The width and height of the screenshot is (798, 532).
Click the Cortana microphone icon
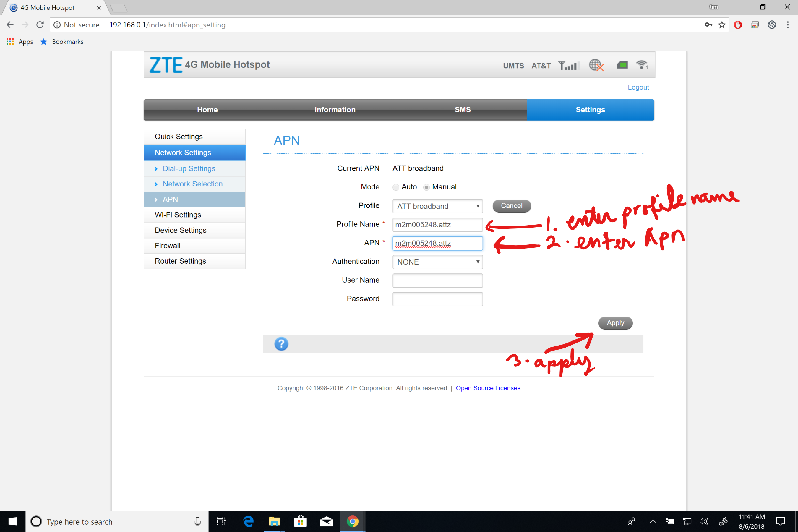pos(197,521)
